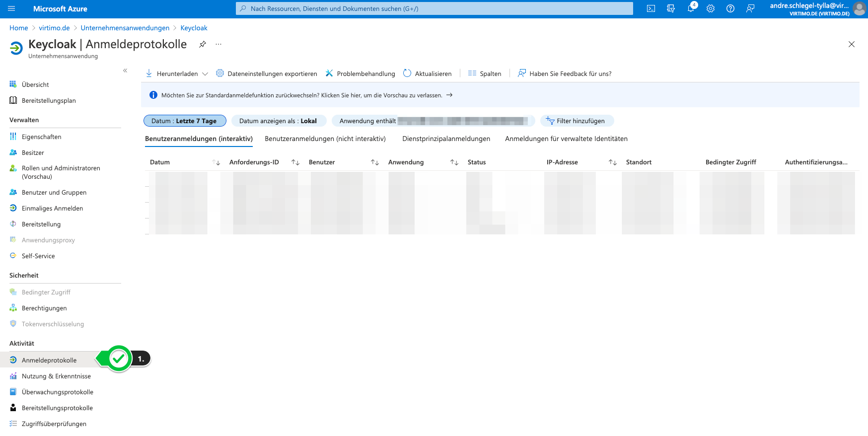
Task: Open the more options ellipsis beside title
Action: point(218,44)
